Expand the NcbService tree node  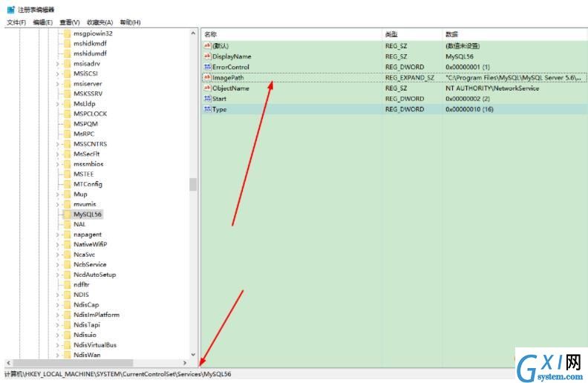click(57, 264)
